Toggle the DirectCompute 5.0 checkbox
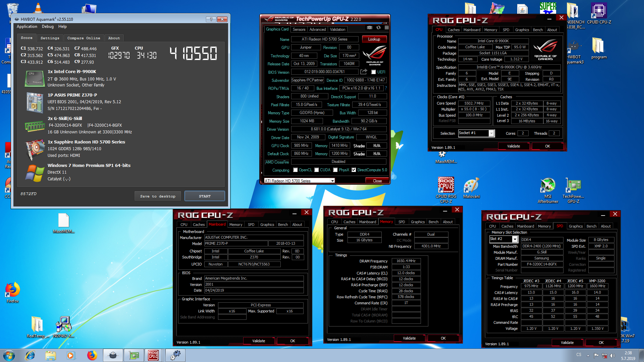The width and height of the screenshot is (644, 362). (354, 170)
